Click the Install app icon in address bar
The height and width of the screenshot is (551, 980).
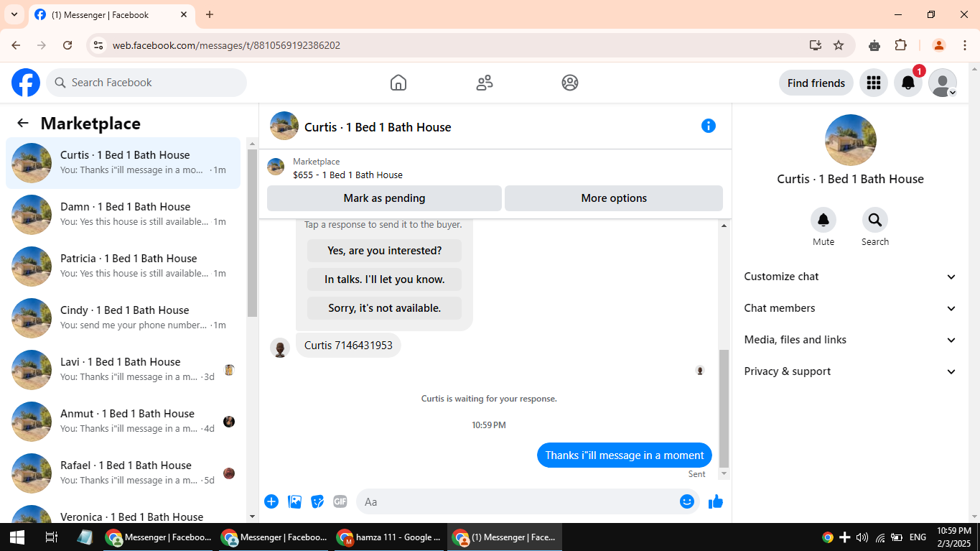(x=815, y=45)
